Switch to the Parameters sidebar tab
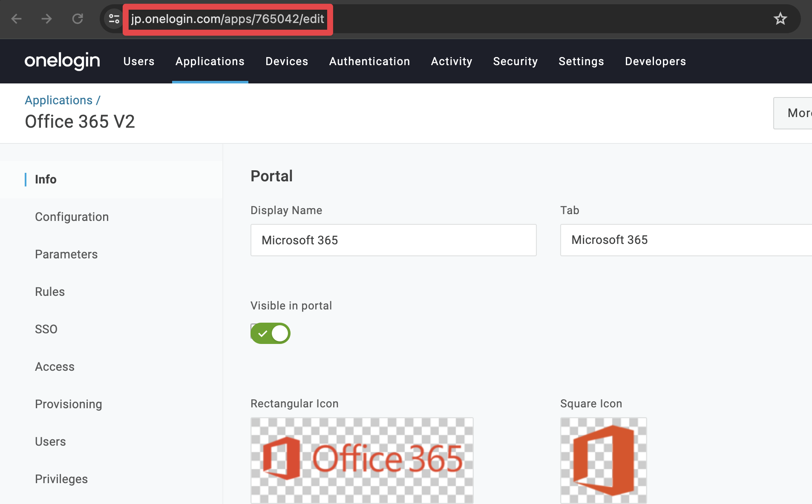 66,254
